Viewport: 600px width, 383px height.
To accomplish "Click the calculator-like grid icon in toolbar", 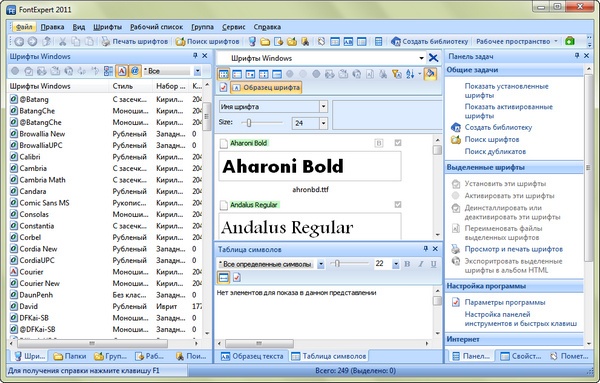I will 378,41.
